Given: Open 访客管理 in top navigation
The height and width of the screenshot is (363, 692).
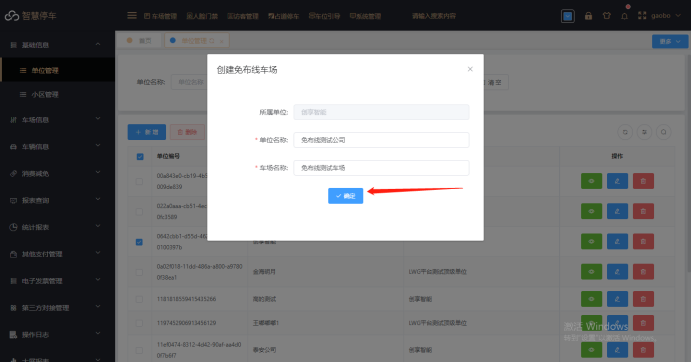Looking at the screenshot, I should [x=243, y=16].
